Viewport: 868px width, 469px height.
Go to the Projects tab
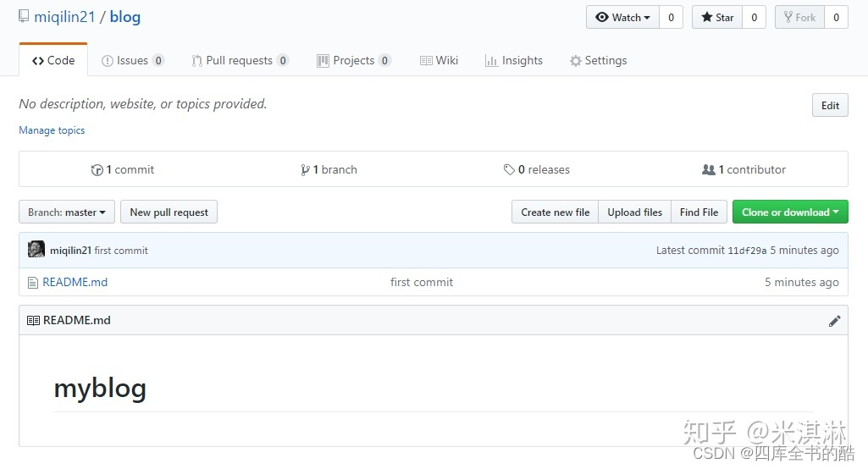[x=354, y=60]
